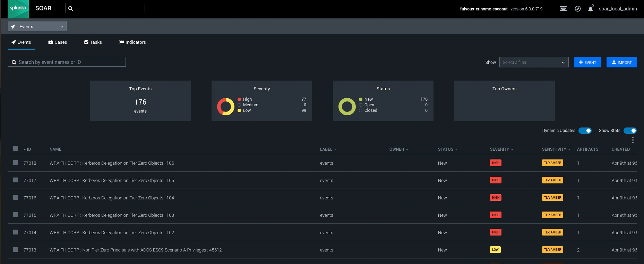The image size is (644, 264).
Task: Check the box for event 77013
Action: [16, 249]
